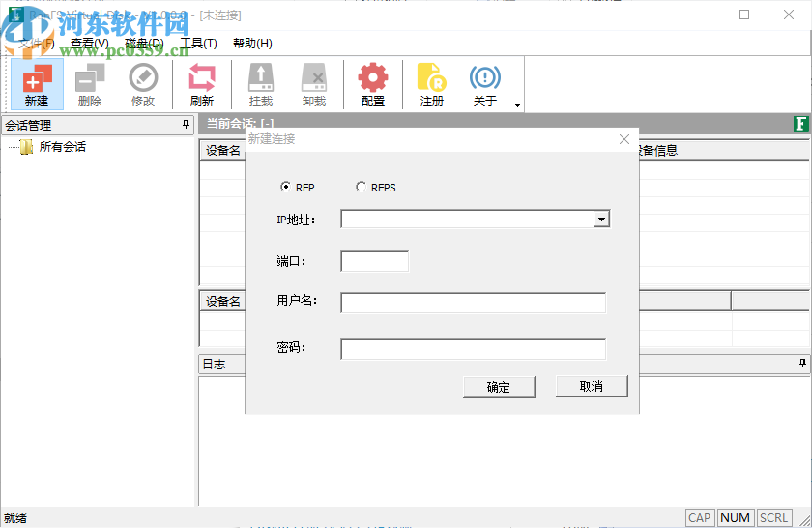The image size is (812, 528).
Task: Click the upper 设备名 column header
Action: (222, 151)
